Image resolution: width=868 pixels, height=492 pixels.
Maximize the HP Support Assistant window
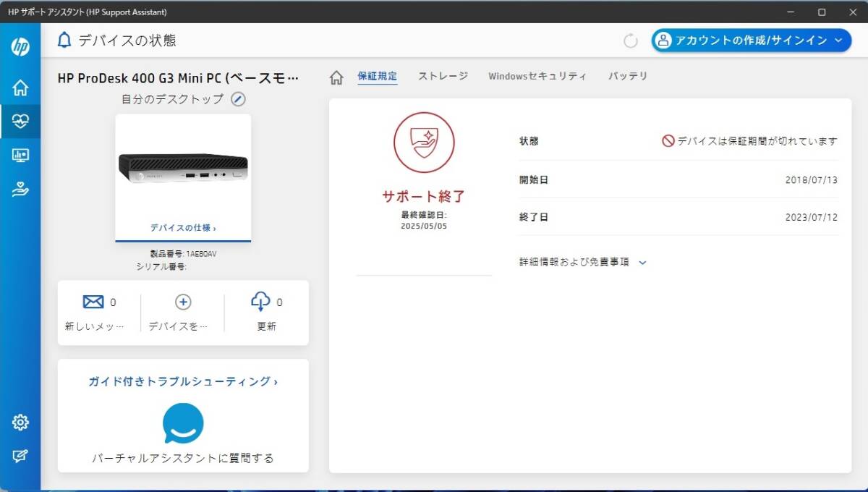(822, 12)
